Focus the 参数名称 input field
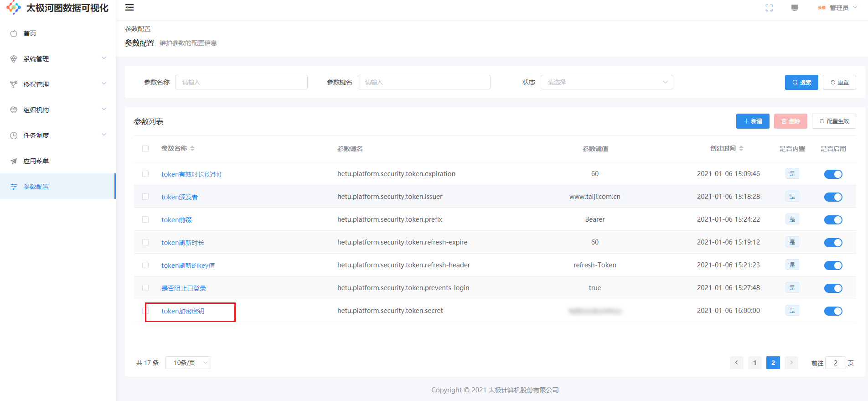The height and width of the screenshot is (401, 868). click(x=241, y=82)
